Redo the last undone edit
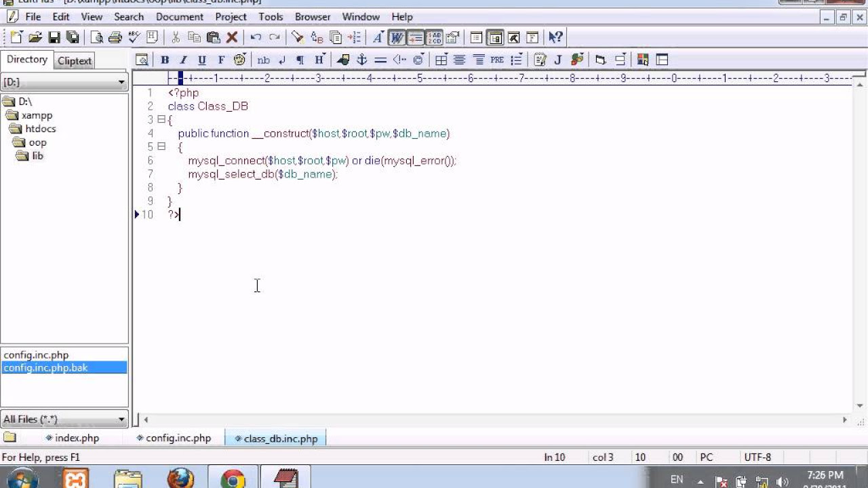This screenshot has height=488, width=868. pos(274,37)
